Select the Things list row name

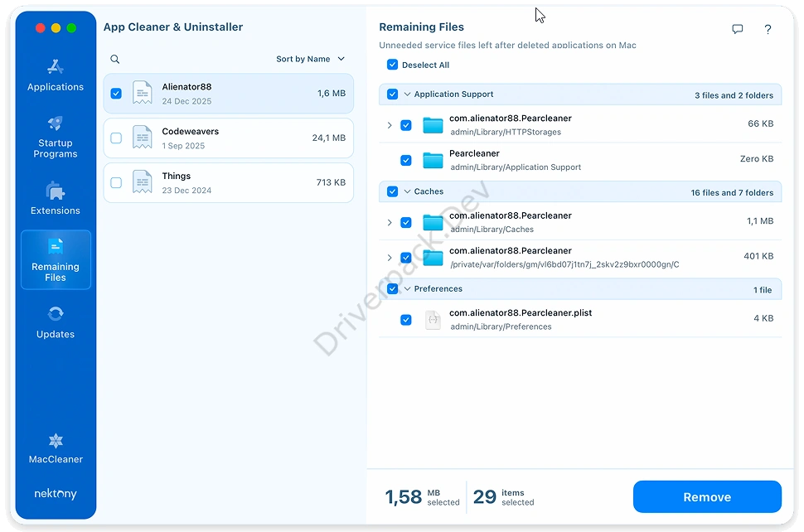point(177,176)
